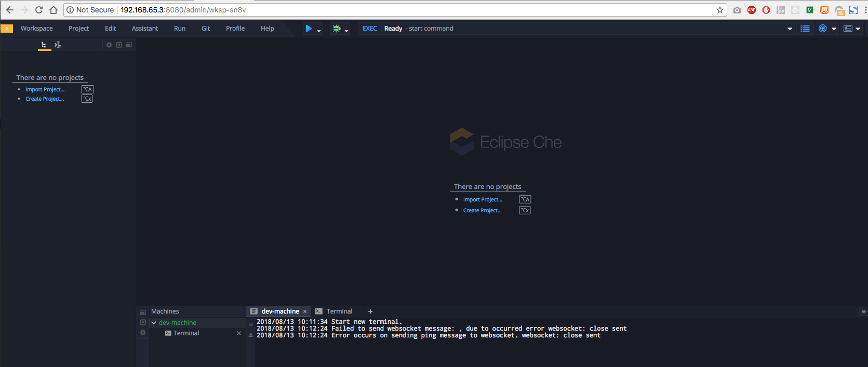This screenshot has width=868, height=367.
Task: Click the processes panel gear icon
Action: (x=143, y=332)
